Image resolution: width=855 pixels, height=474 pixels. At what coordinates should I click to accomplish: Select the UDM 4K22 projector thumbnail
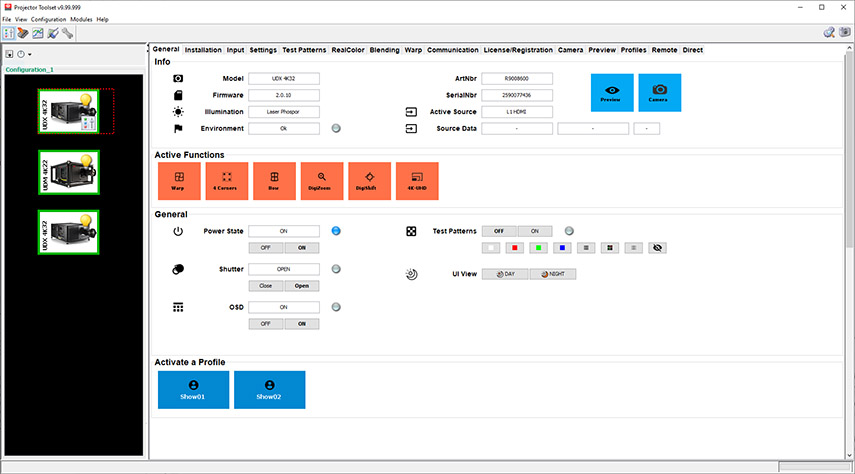pos(55,172)
